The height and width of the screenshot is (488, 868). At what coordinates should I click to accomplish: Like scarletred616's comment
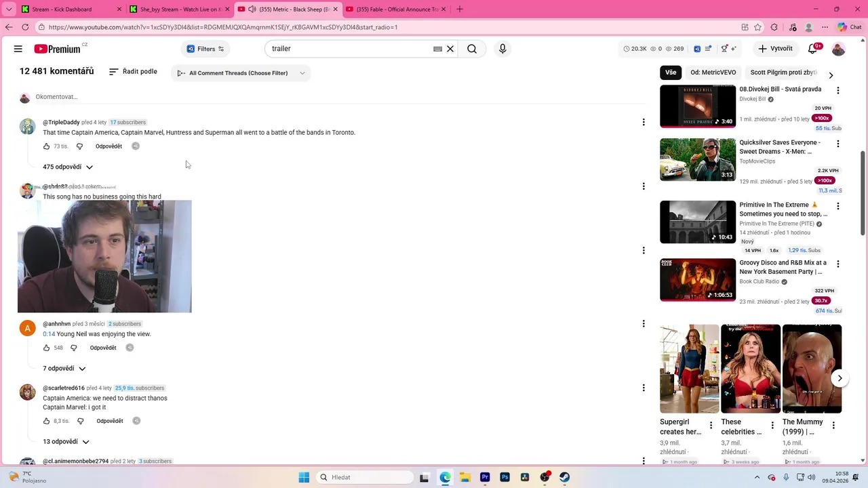46,421
